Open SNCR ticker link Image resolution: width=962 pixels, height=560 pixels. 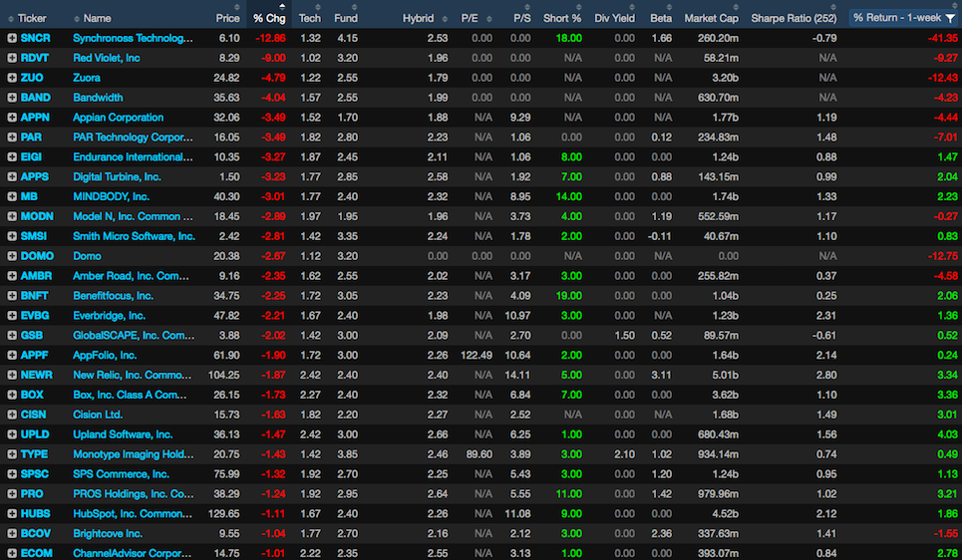[x=36, y=38]
